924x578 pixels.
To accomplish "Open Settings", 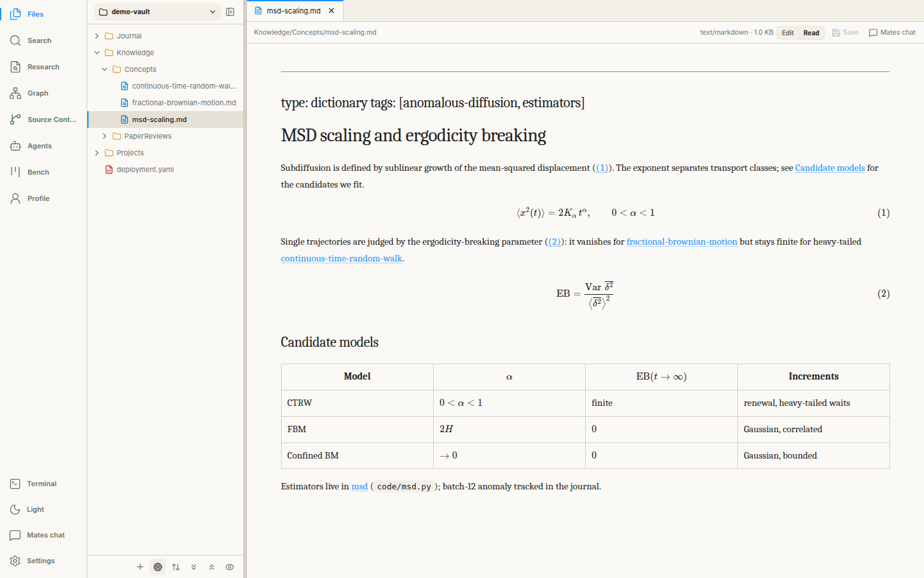I will click(x=43, y=561).
